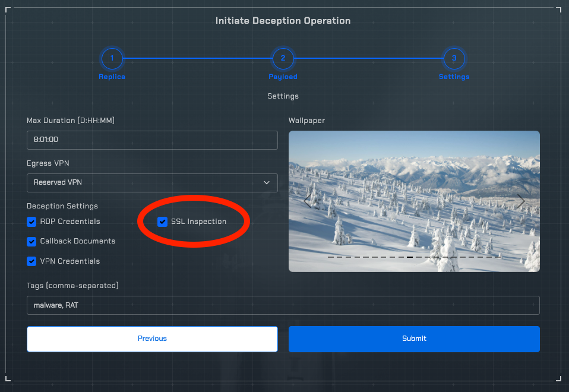
Task: Click the Settings step label
Action: click(454, 77)
